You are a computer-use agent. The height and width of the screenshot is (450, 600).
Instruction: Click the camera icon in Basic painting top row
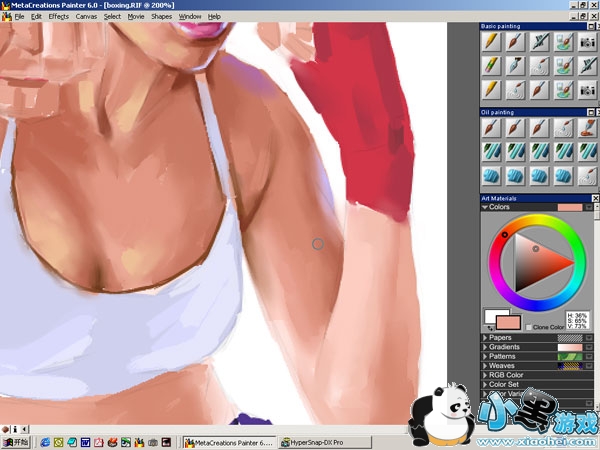590,42
